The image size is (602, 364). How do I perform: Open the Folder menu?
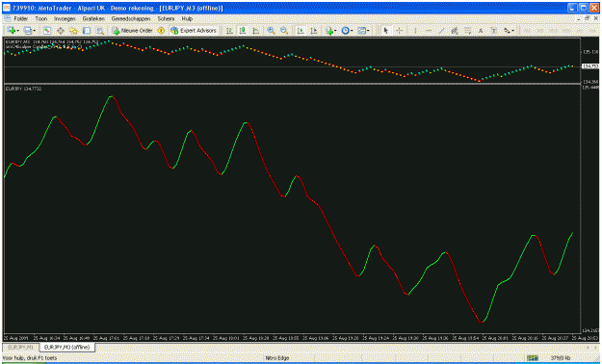pyautogui.click(x=21, y=18)
